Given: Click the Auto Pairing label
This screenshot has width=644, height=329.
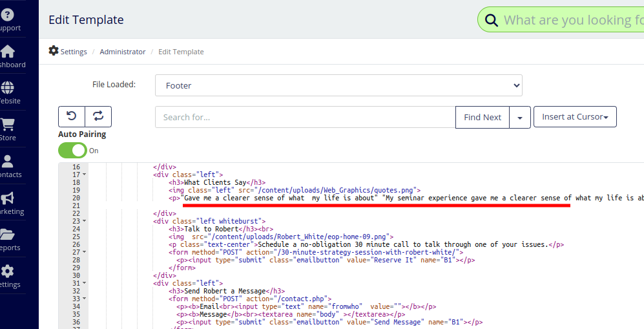Looking at the screenshot, I should [82, 134].
